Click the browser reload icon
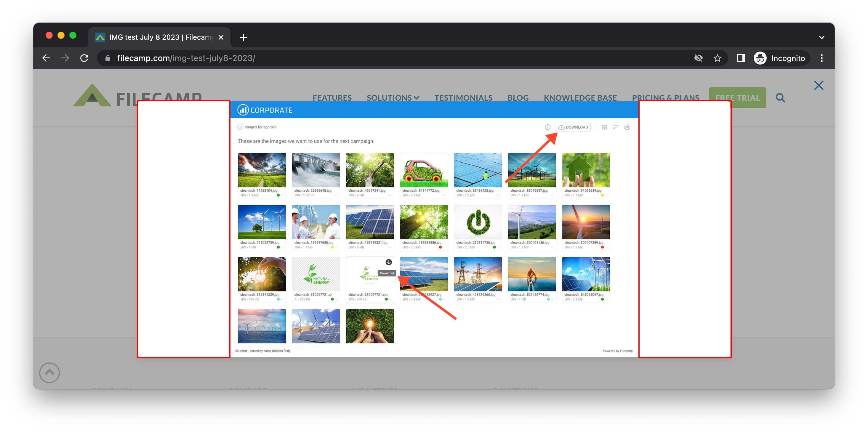868x433 pixels. coord(84,58)
